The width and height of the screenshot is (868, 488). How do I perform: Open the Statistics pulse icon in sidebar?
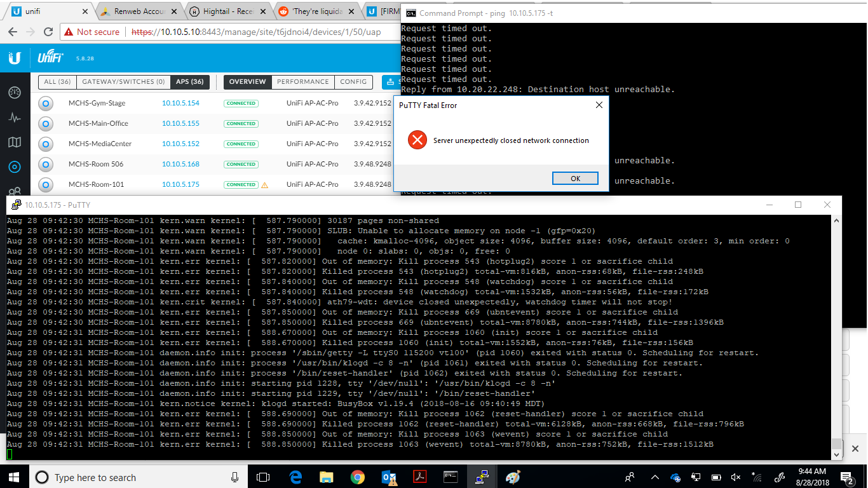[14, 118]
